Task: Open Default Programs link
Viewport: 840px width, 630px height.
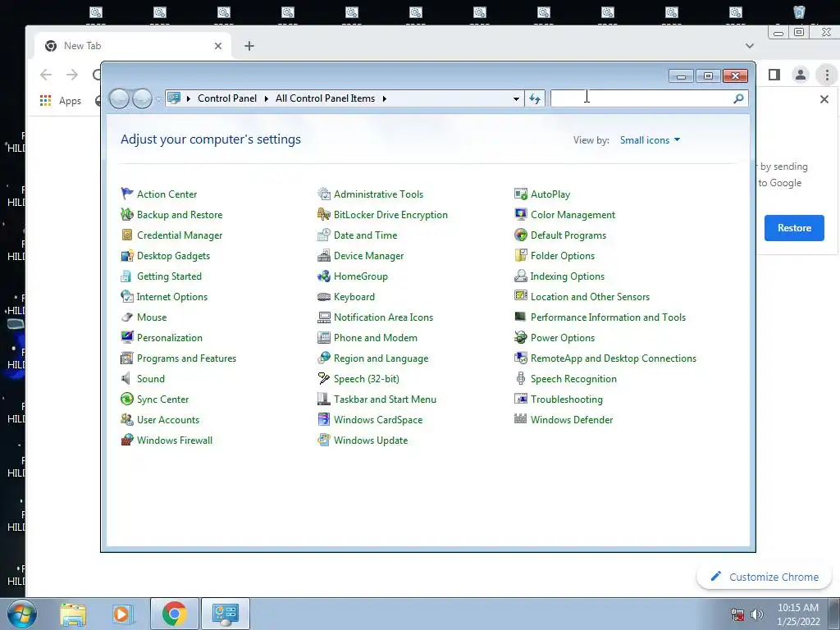Action: pos(568,235)
